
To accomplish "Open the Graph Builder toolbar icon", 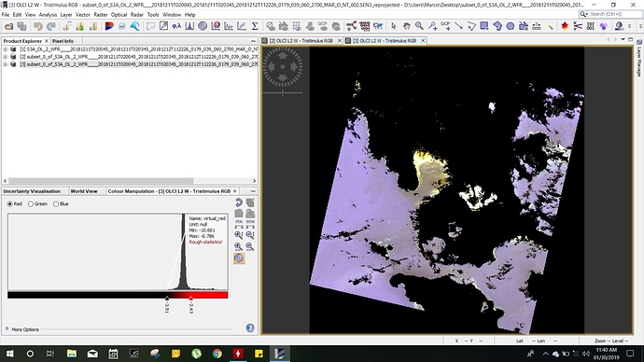I will coord(351,26).
